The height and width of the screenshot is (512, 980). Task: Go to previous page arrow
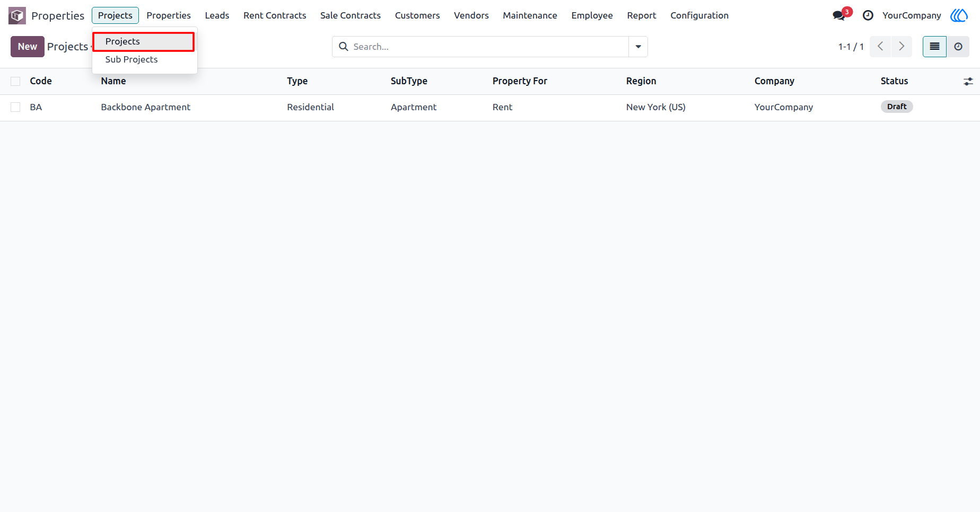pyautogui.click(x=880, y=47)
